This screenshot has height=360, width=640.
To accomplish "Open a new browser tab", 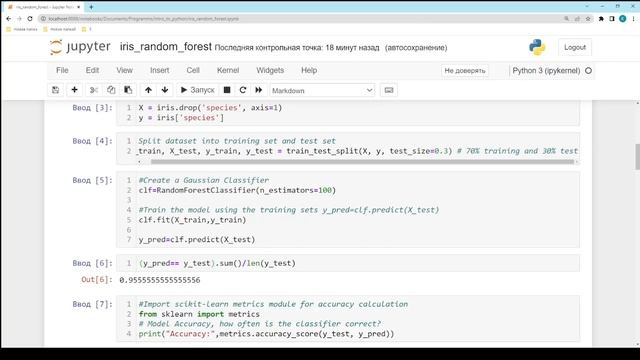I will tap(91, 7).
